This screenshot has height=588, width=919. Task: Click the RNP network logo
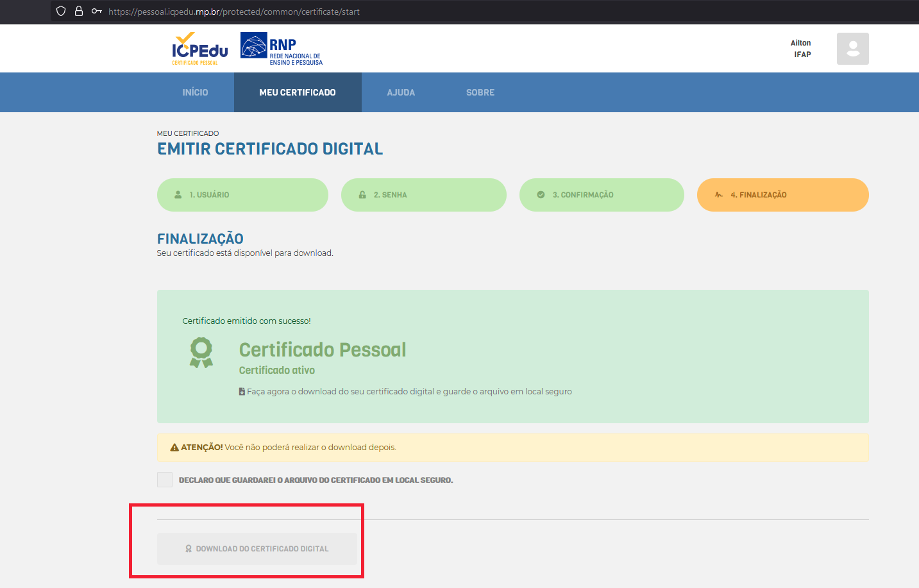(x=282, y=49)
